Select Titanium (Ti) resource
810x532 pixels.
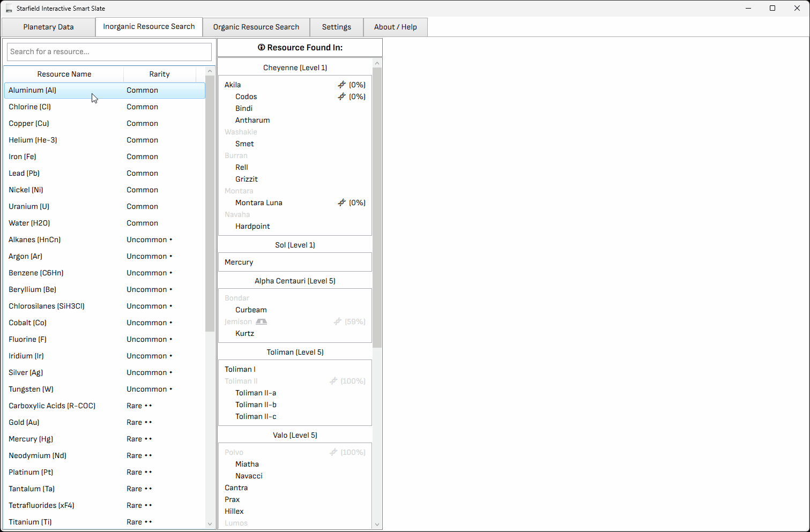click(x=105, y=522)
